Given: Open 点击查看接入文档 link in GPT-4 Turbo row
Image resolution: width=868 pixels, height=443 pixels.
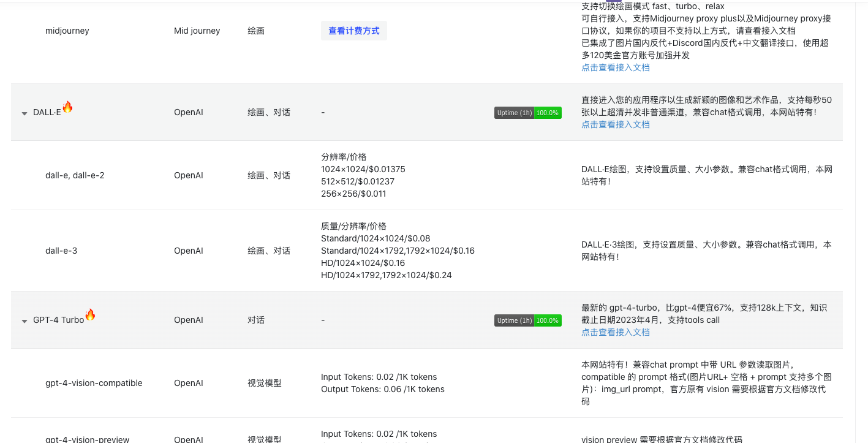Looking at the screenshot, I should coord(616,332).
